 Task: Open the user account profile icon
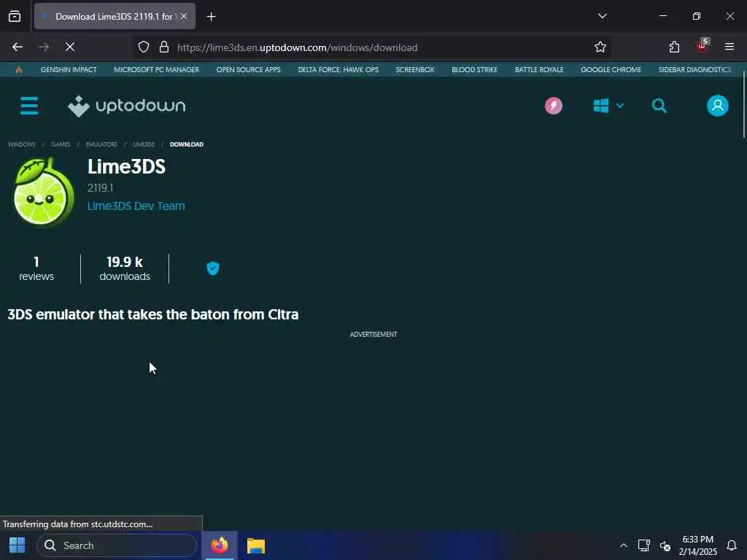(718, 106)
